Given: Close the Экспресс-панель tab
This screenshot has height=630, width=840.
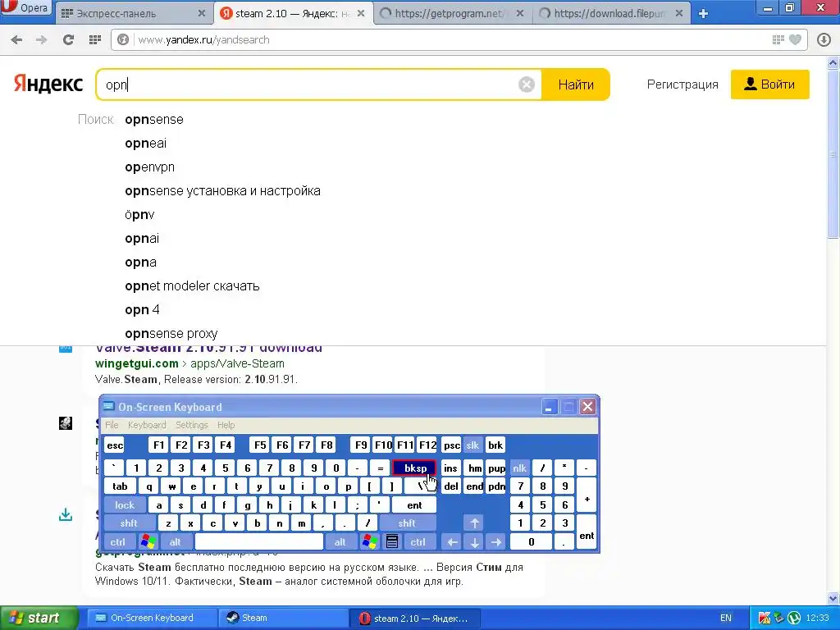Looking at the screenshot, I should point(202,13).
